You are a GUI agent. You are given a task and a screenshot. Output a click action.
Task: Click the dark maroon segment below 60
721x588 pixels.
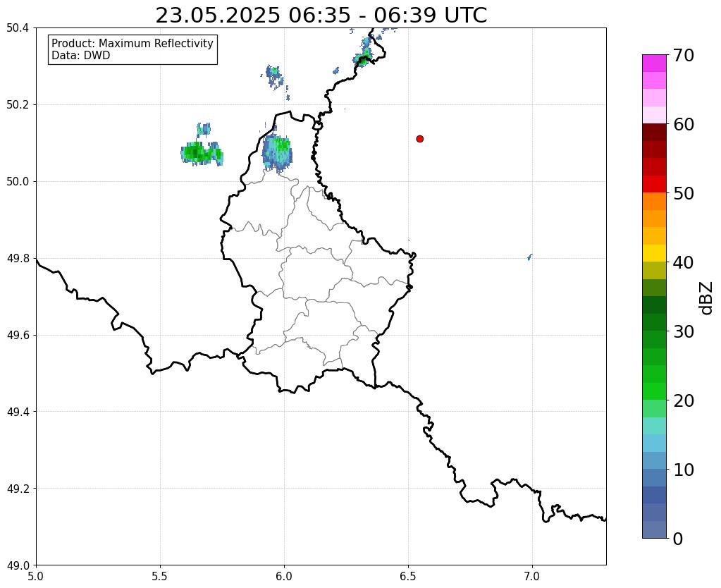654,133
